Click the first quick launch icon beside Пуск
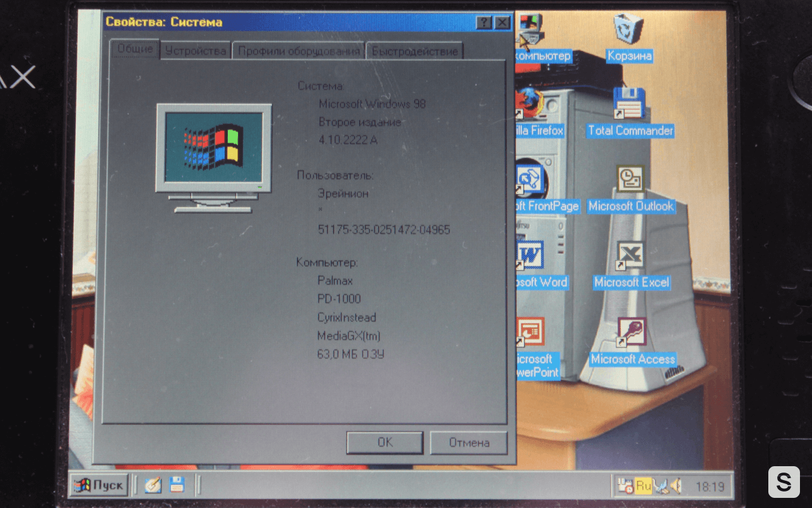Viewport: 812px width, 508px height. click(x=153, y=486)
